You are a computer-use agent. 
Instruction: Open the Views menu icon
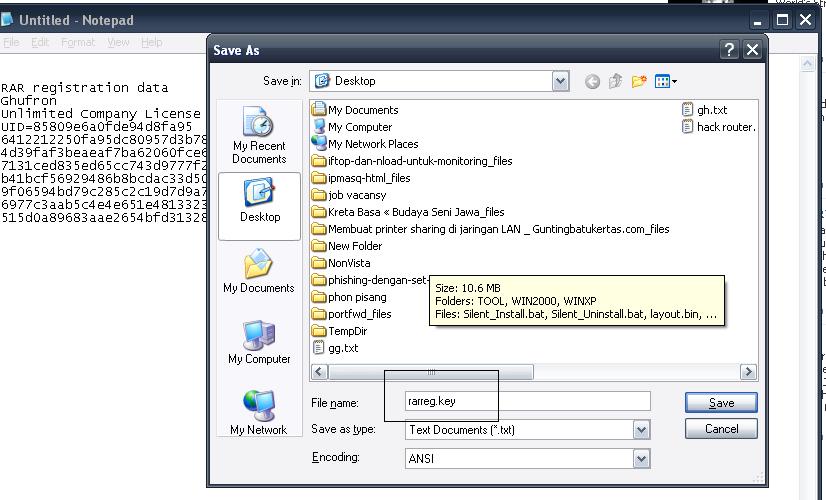[665, 81]
